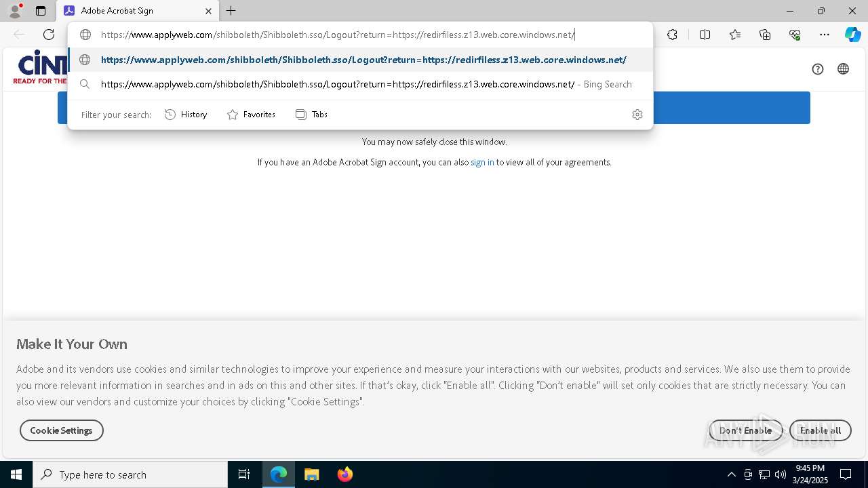Open File Explorer from taskbar
This screenshot has width=868, height=488.
coord(312,474)
